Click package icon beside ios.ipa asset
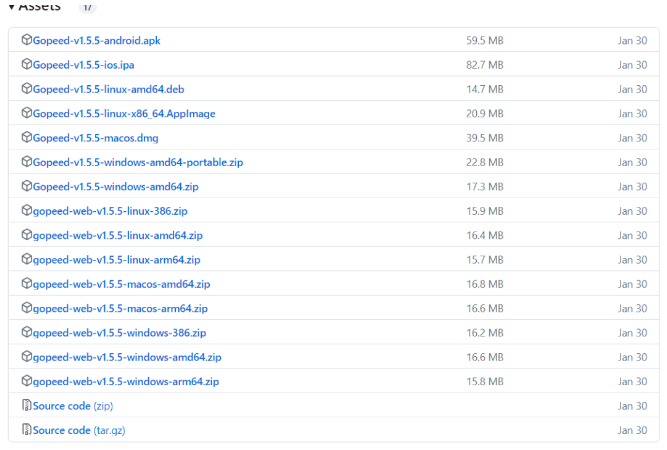The width and height of the screenshot is (667, 450). tap(26, 64)
